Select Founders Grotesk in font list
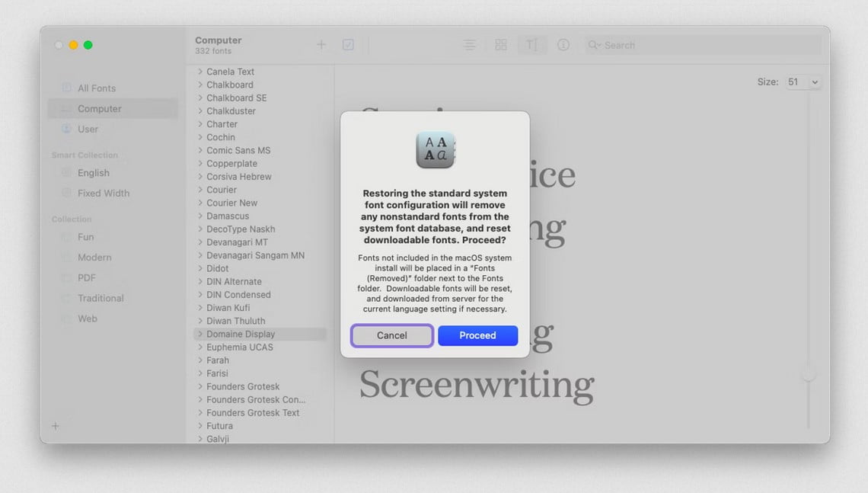868x493 pixels. pos(243,386)
